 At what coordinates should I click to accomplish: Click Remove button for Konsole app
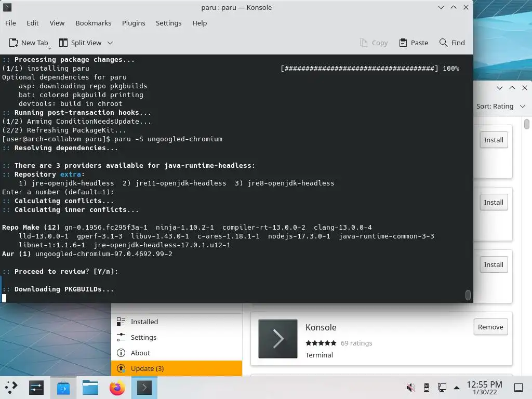coord(490,327)
